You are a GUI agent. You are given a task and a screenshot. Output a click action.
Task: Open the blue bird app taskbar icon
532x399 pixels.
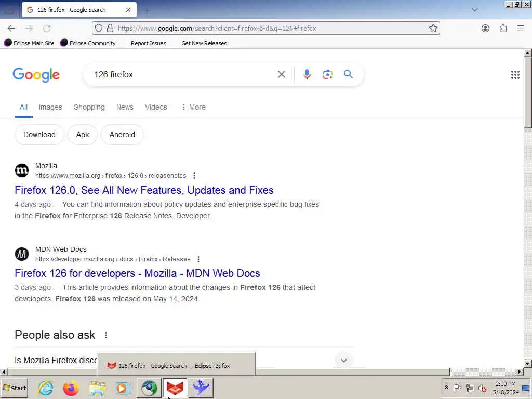point(201,388)
